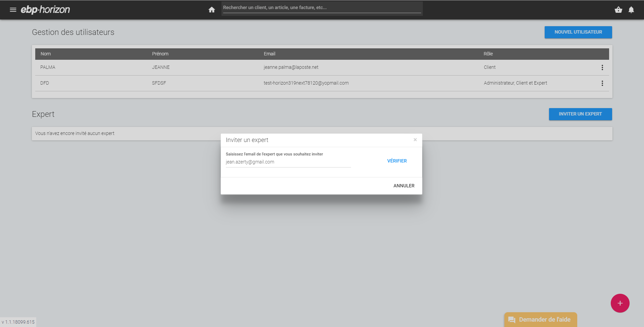Click the version number v 1.1.18099.615
This screenshot has height=327, width=644.
pos(18,322)
